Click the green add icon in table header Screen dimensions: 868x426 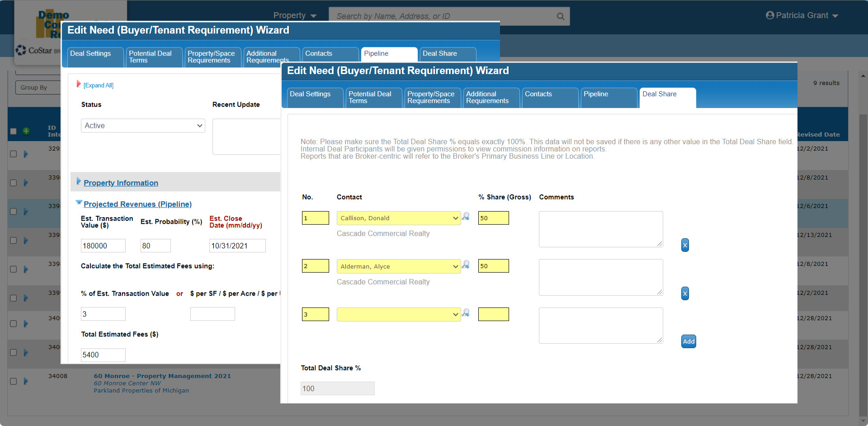[26, 131]
